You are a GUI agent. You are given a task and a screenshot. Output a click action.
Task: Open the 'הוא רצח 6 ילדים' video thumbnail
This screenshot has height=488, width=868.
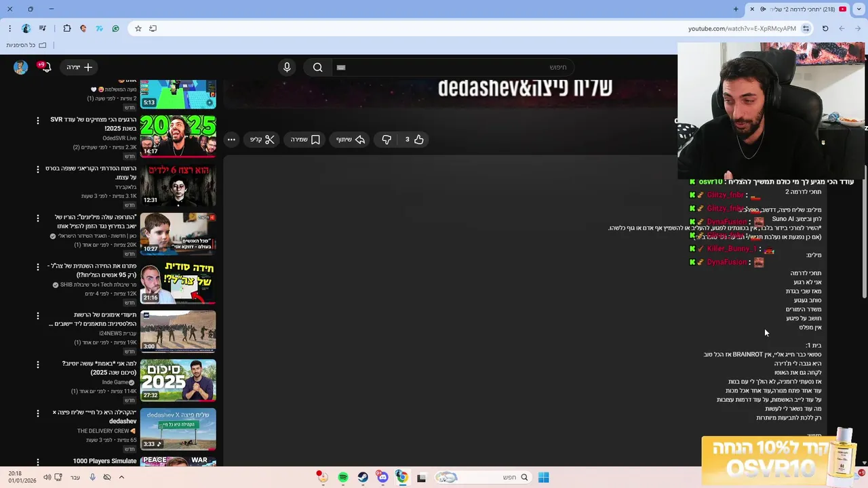[178, 184]
